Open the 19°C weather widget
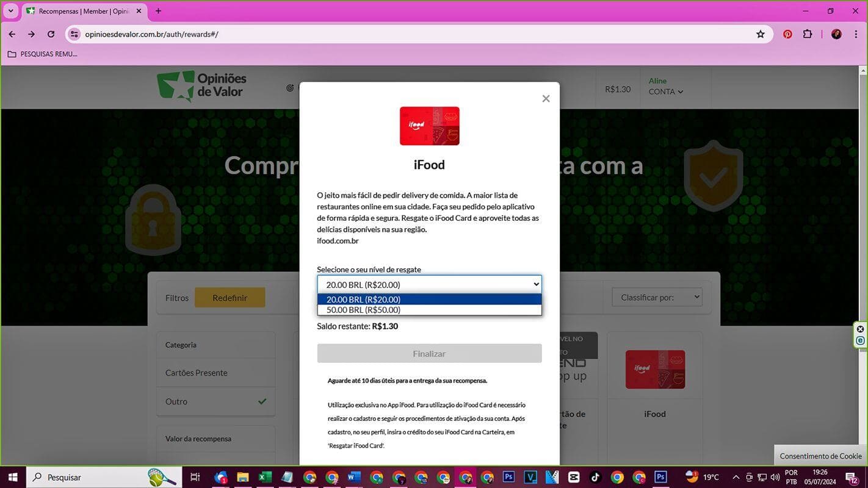This screenshot has width=868, height=488. pyautogui.click(x=703, y=477)
